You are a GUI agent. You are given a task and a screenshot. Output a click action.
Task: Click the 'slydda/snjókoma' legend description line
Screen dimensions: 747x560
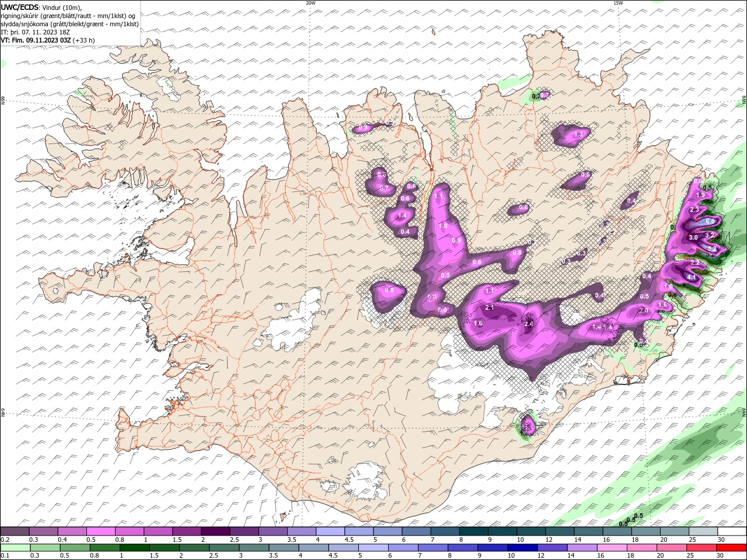coord(69,24)
